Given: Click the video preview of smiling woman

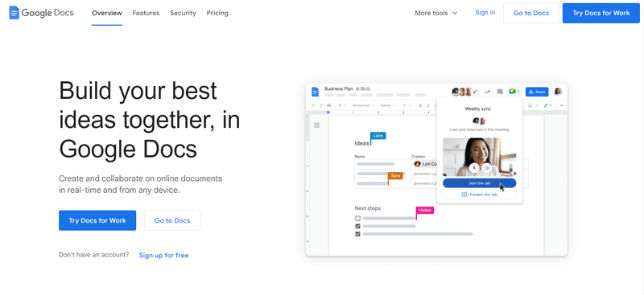Looking at the screenshot, I should tap(479, 157).
